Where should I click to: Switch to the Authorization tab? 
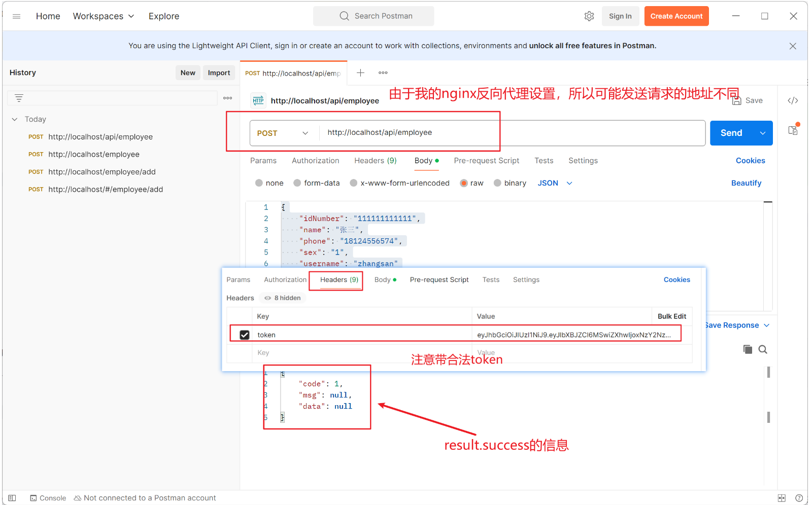(x=316, y=161)
